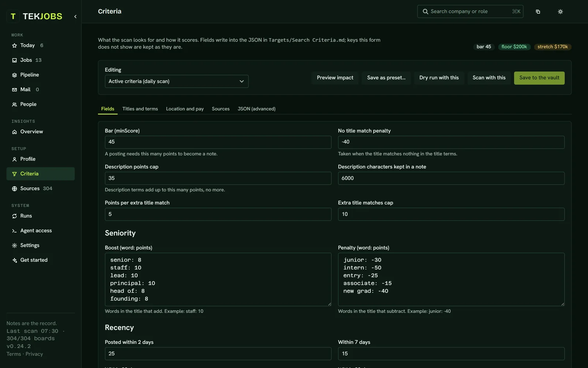Click the search company or role field
Image resolution: width=588 pixels, height=368 pixels.
[x=470, y=11]
